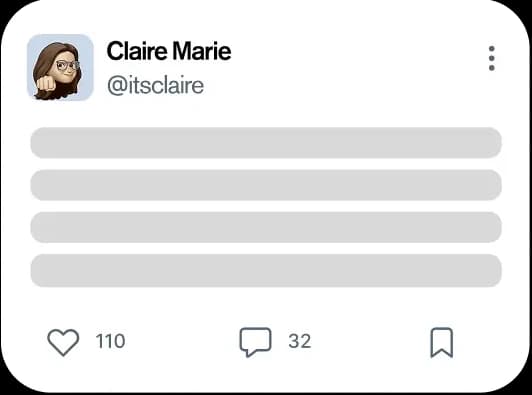View the 110 likes count

point(110,341)
